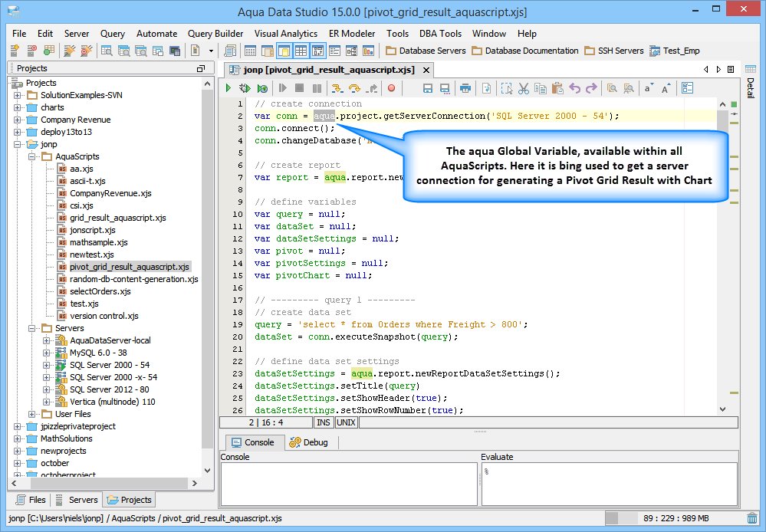
Task: Click the scissors cut icon
Action: (524, 89)
